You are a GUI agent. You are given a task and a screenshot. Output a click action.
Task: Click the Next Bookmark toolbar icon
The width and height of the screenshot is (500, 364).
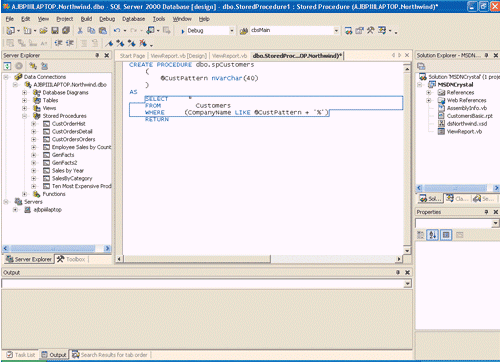(x=120, y=43)
